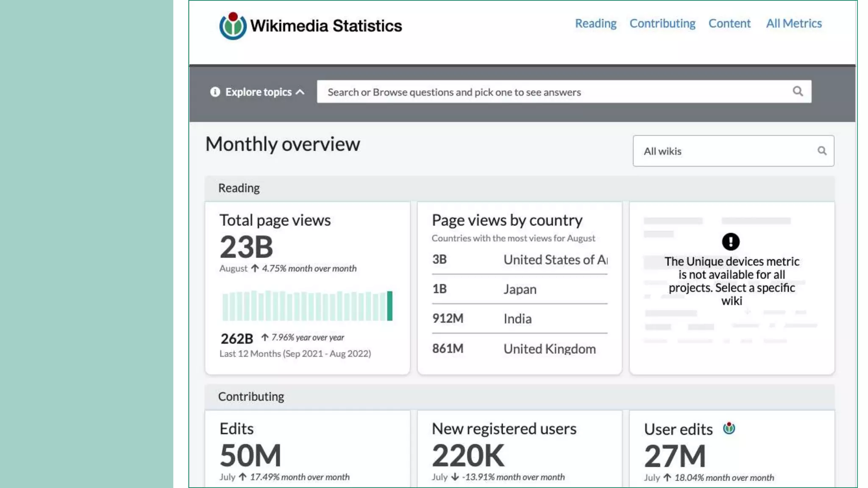Open the All Metrics menu

(794, 23)
